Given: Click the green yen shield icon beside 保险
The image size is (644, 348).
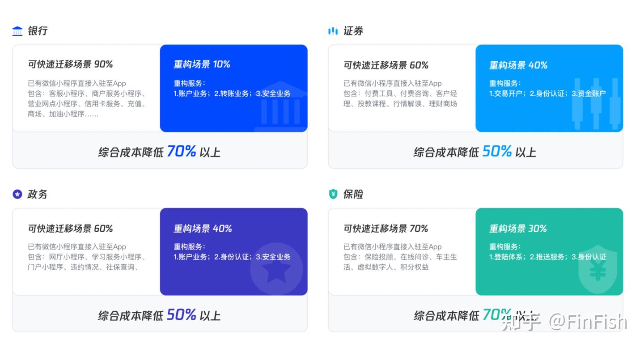Looking at the screenshot, I should (x=333, y=194).
